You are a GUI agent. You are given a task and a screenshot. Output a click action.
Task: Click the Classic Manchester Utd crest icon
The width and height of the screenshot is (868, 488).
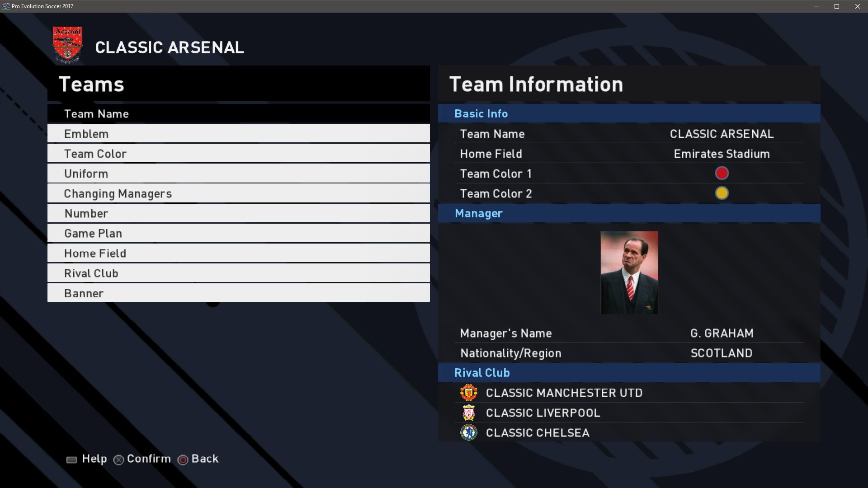(x=468, y=393)
